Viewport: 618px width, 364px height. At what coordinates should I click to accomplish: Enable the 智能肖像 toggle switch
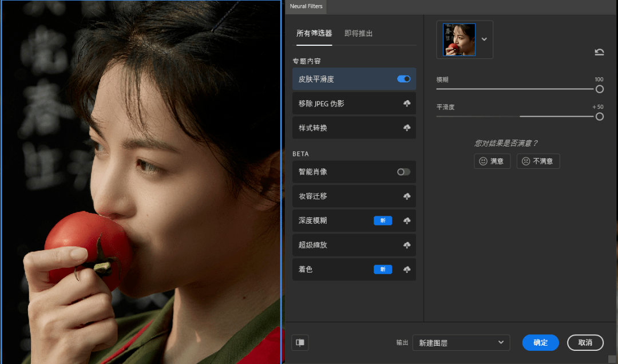403,172
